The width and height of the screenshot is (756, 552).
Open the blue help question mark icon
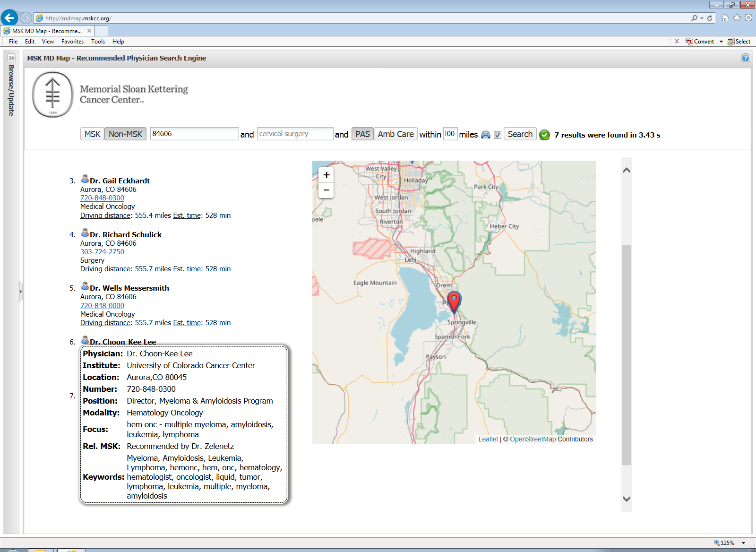tap(745, 58)
